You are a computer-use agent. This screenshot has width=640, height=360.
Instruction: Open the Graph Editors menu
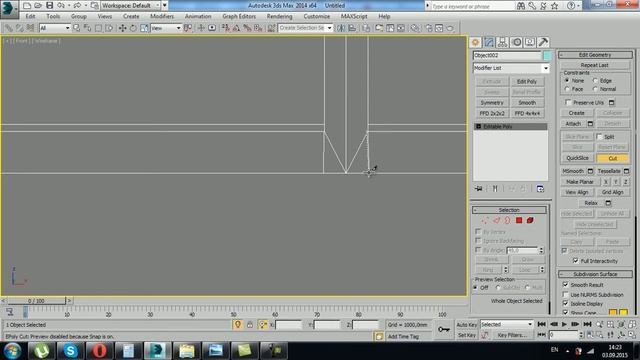point(239,16)
